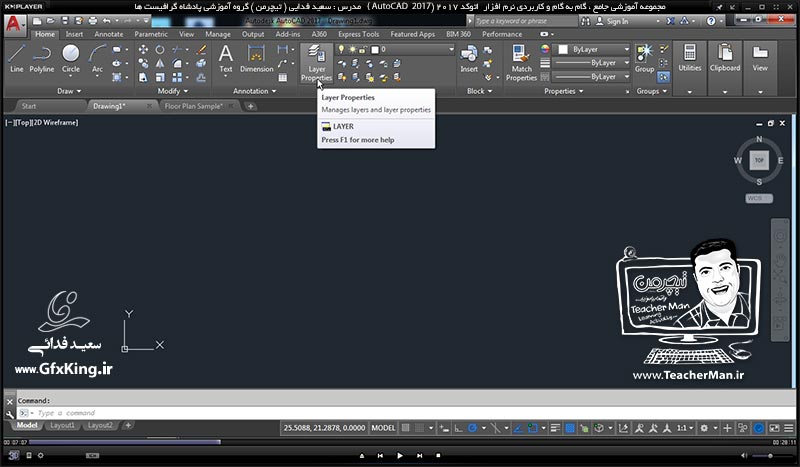Click the Dimension tool
This screenshot has width=800, height=467.
(x=257, y=58)
